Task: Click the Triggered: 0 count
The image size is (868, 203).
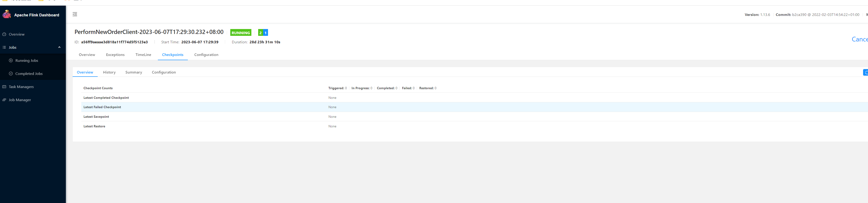Action: click(338, 88)
